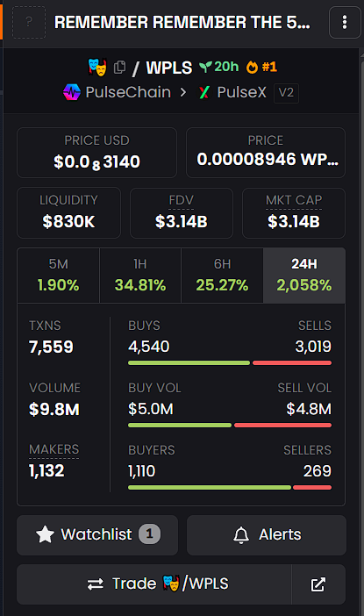Click the flame trending rank icon
Screen dimensions: 364x616
point(252,68)
